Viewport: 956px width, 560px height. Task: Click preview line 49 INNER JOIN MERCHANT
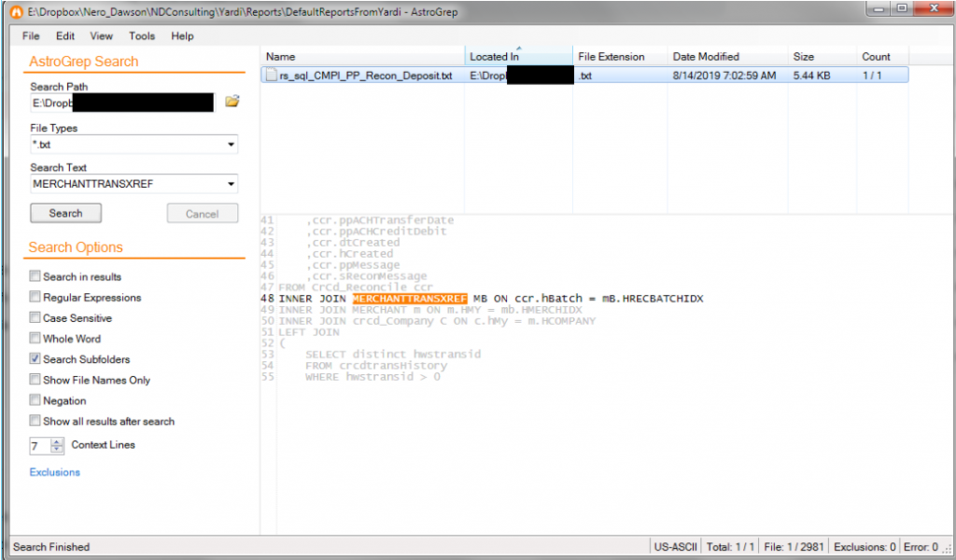click(x=429, y=310)
